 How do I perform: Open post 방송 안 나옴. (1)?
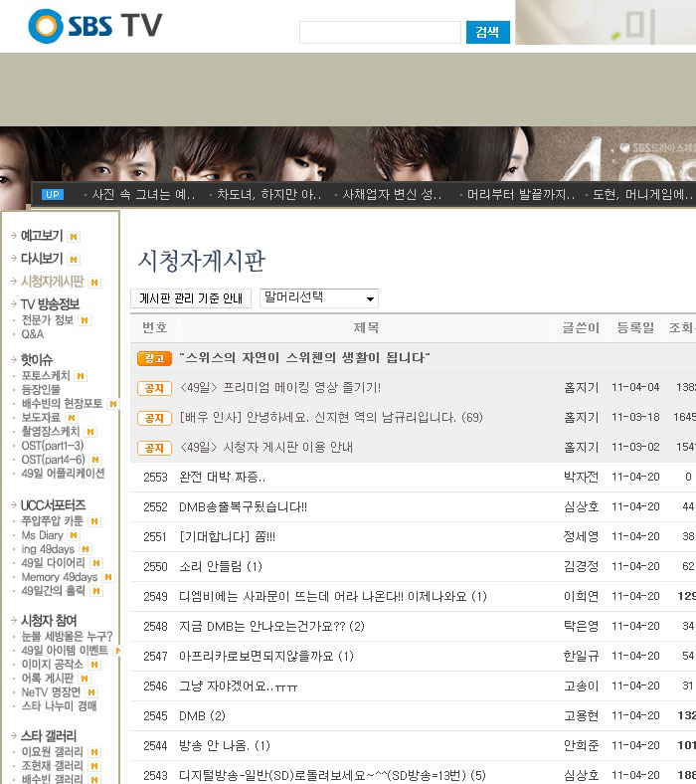225,746
